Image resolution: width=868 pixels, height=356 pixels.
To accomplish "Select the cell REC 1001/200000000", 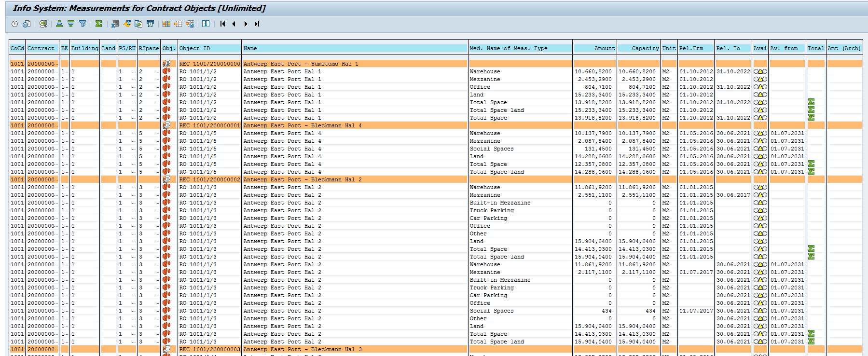I will point(209,64).
